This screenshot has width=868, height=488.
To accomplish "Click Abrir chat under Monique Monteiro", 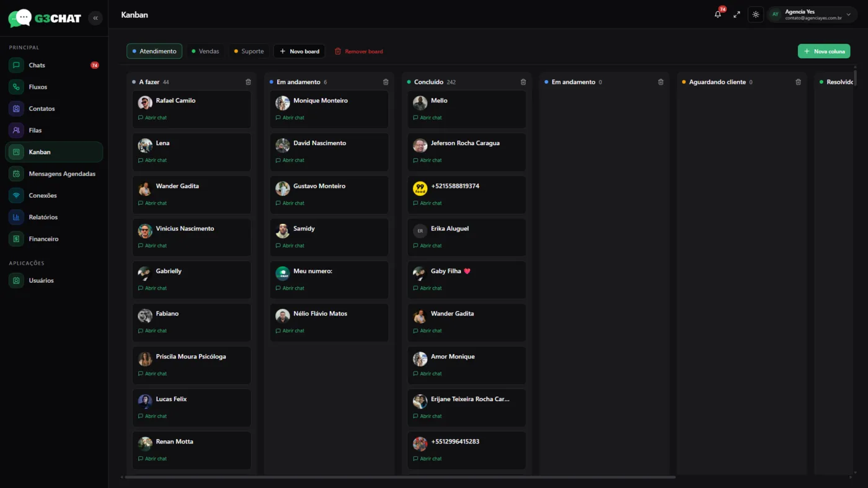I will pos(290,117).
